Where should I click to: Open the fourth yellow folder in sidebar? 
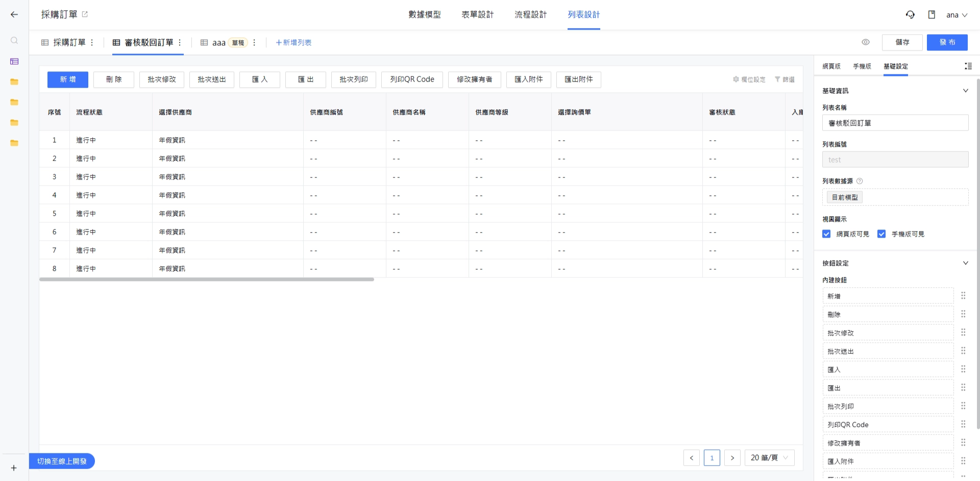pos(14,143)
